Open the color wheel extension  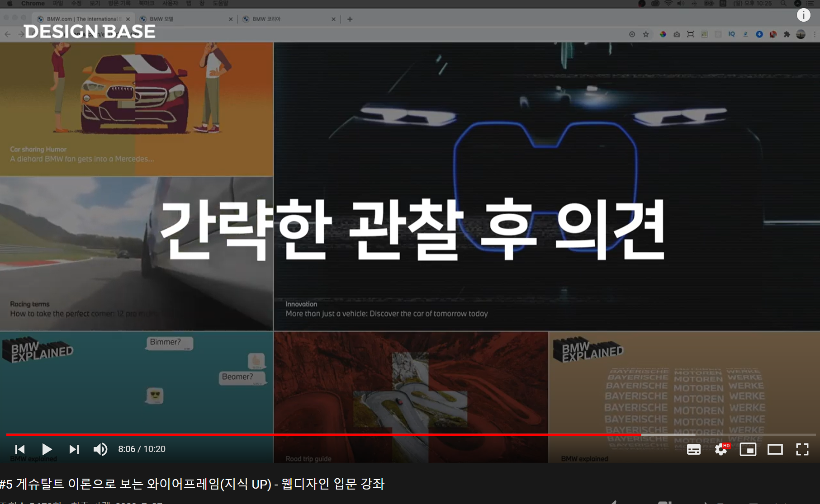click(663, 34)
